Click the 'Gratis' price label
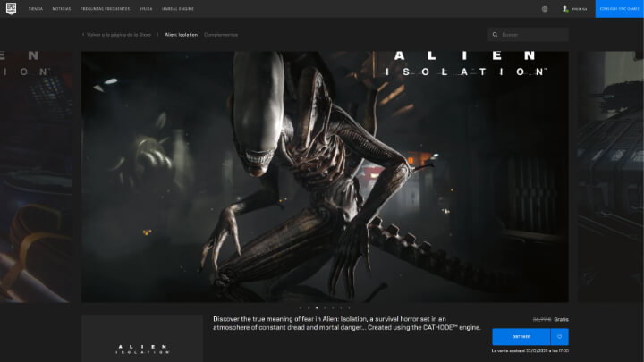Screen dimensions: 644x362 click(561, 319)
